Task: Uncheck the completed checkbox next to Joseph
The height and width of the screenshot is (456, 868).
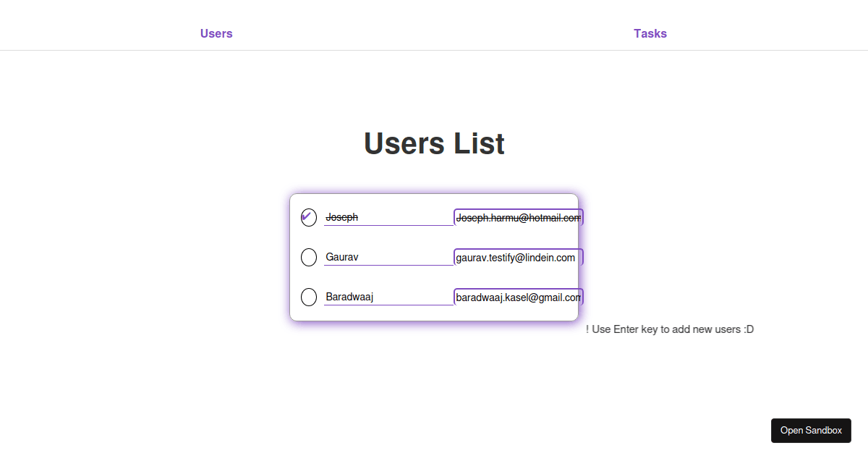Action: click(309, 217)
